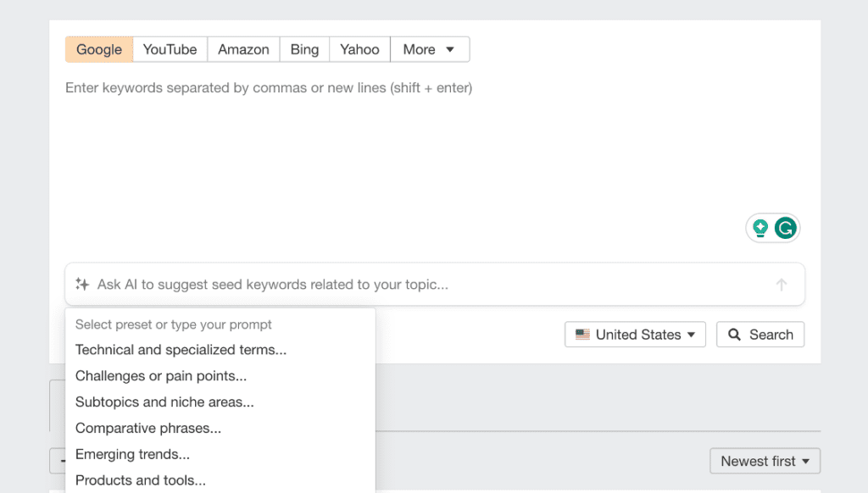This screenshot has width=868, height=493.
Task: Switch to the YouTube search engine tab
Action: tap(170, 49)
